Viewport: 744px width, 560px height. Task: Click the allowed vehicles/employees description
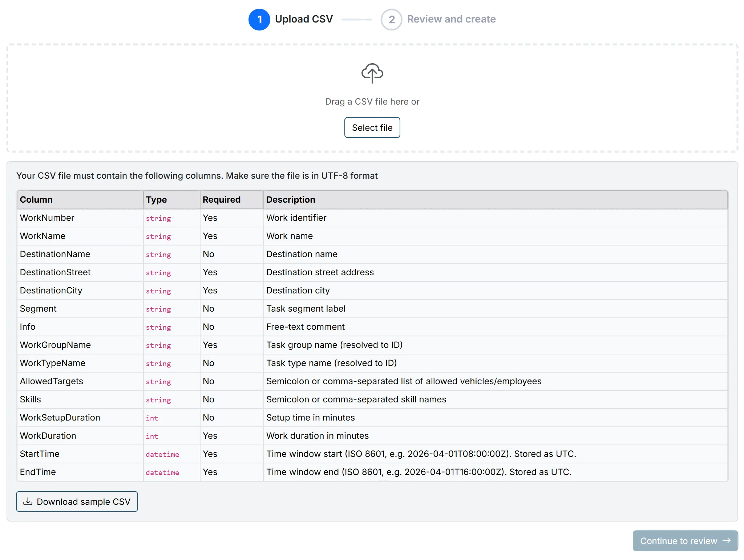pyautogui.click(x=404, y=381)
